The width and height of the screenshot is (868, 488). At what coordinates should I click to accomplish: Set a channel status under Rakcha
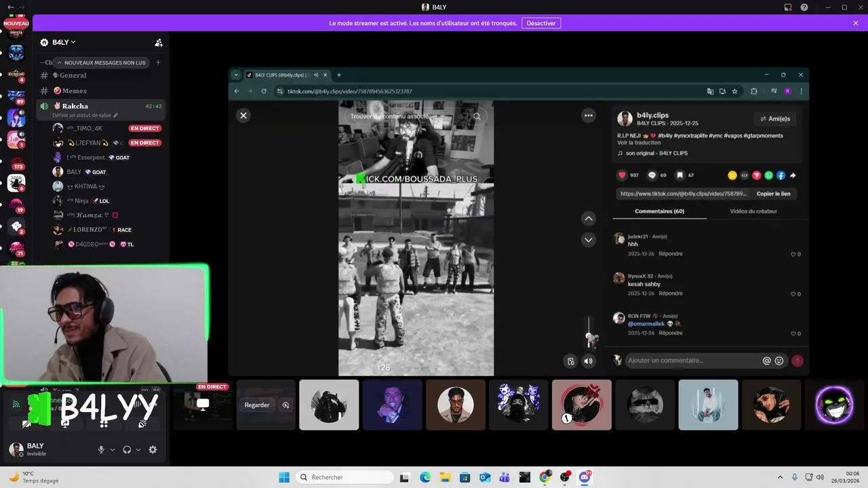pos(85,115)
